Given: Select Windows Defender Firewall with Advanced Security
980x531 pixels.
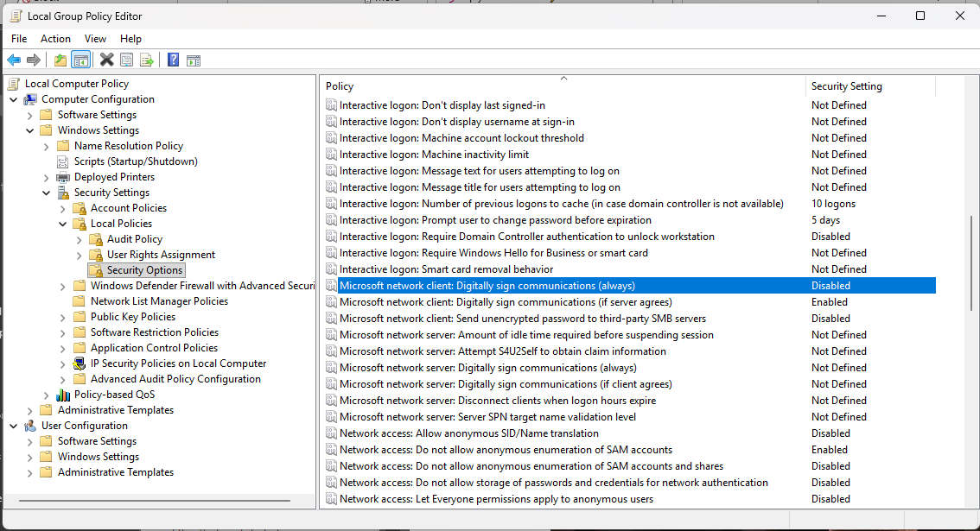Looking at the screenshot, I should (x=202, y=286).
